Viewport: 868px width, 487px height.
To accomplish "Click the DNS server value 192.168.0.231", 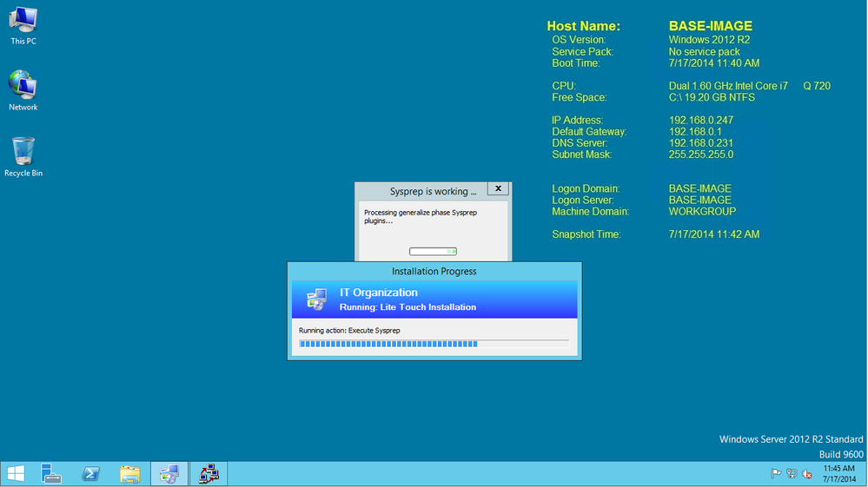I will pos(701,143).
